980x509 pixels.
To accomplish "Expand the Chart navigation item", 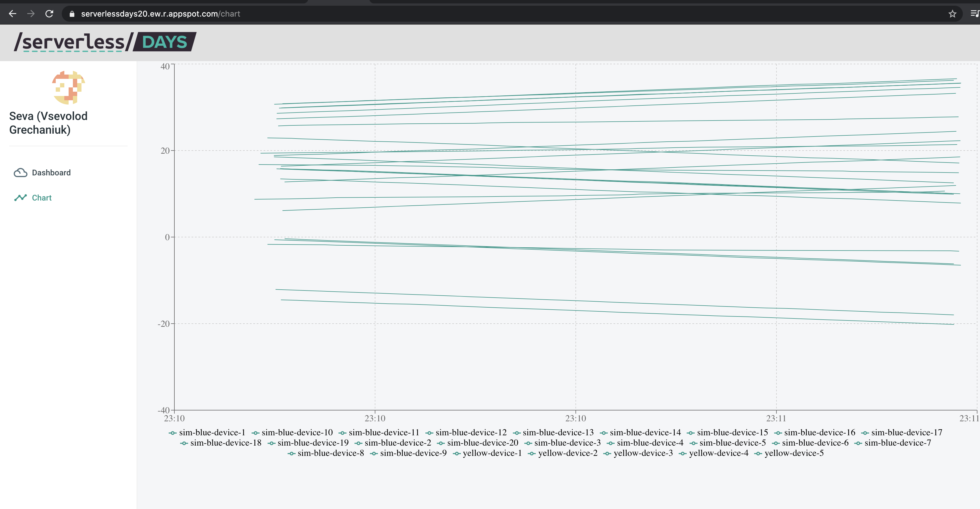I will [x=41, y=197].
